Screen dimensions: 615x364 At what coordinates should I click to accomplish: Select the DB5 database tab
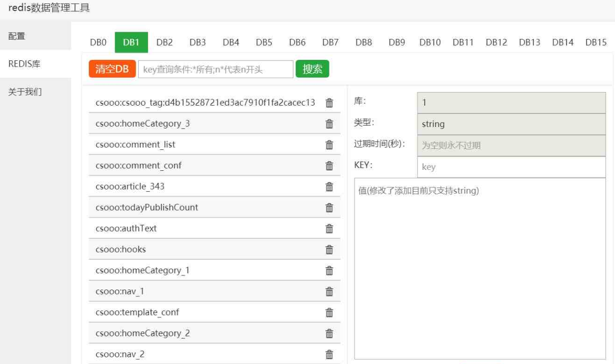pyautogui.click(x=264, y=42)
